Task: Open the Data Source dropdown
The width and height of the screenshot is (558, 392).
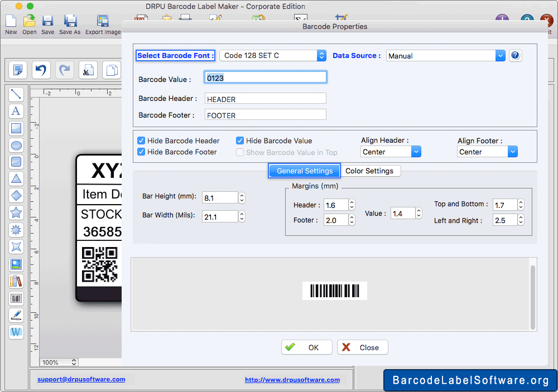Action: (445, 56)
